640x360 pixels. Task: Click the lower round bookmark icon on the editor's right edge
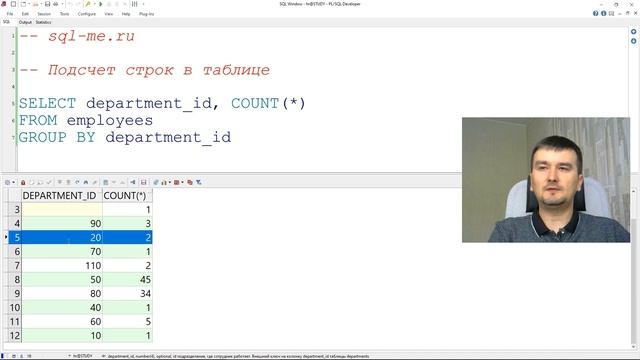coord(633,41)
